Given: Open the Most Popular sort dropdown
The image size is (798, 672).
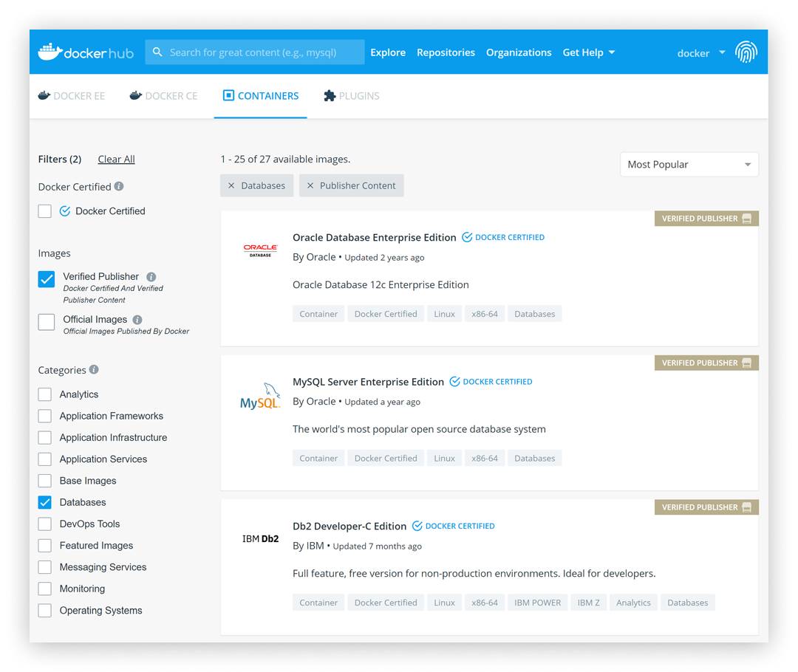Looking at the screenshot, I should click(689, 165).
